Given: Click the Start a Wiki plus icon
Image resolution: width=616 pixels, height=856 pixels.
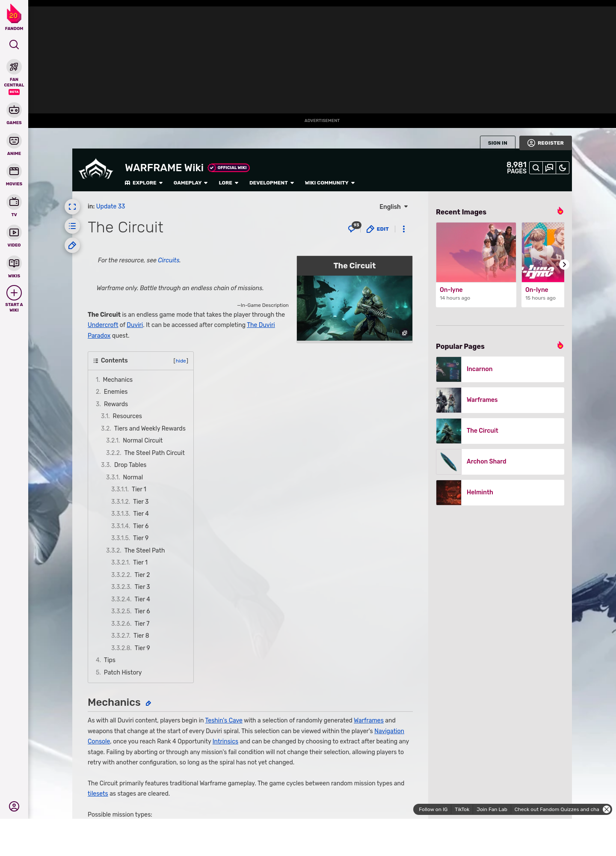Looking at the screenshot, I should [x=14, y=293].
